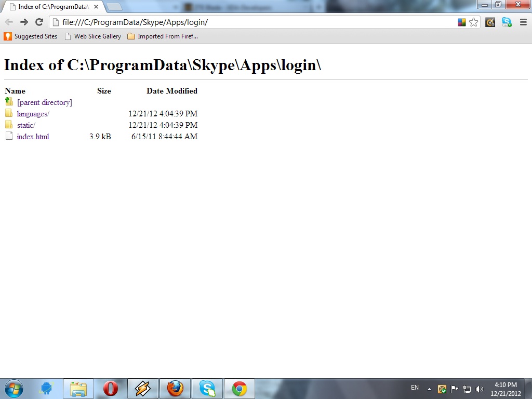Bookmark this page with the star icon
532x399 pixels.
(x=473, y=22)
